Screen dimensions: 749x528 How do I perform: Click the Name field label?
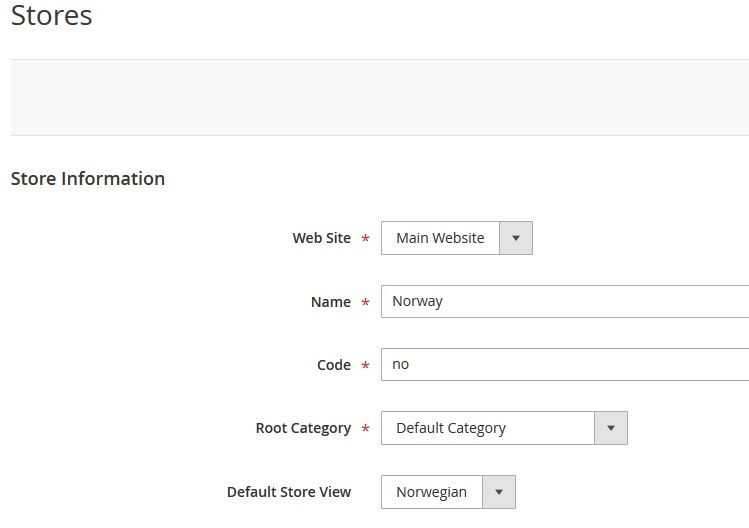click(x=330, y=302)
